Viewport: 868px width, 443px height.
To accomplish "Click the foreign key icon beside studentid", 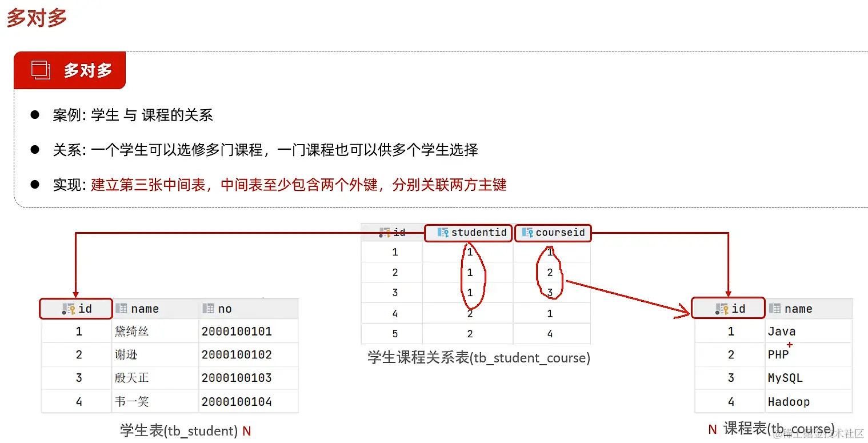I will (x=443, y=233).
